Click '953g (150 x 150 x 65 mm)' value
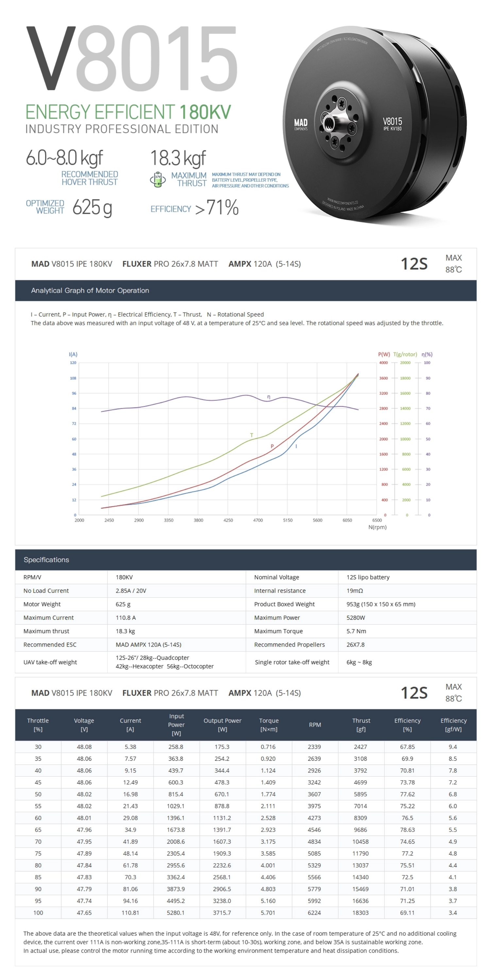 (x=381, y=604)
